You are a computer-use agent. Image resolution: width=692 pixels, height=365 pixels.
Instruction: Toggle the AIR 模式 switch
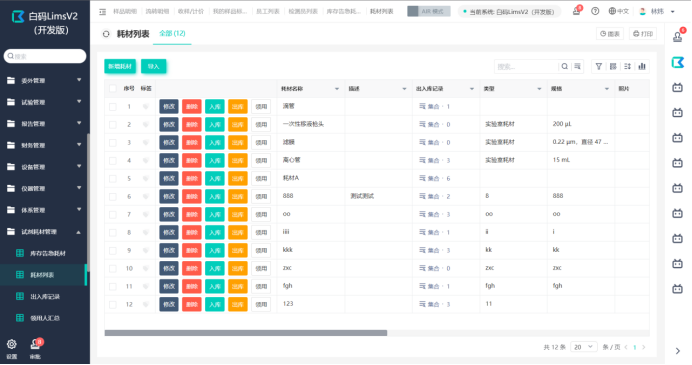coord(429,11)
